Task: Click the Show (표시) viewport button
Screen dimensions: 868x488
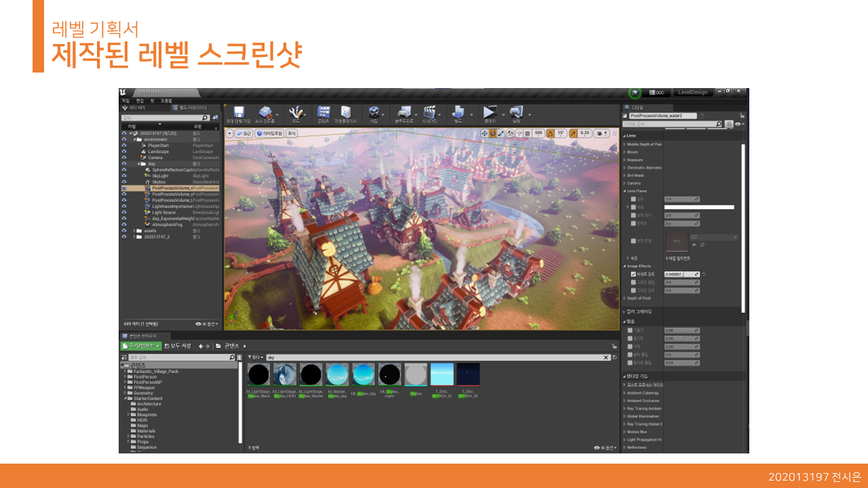Action: click(x=292, y=134)
